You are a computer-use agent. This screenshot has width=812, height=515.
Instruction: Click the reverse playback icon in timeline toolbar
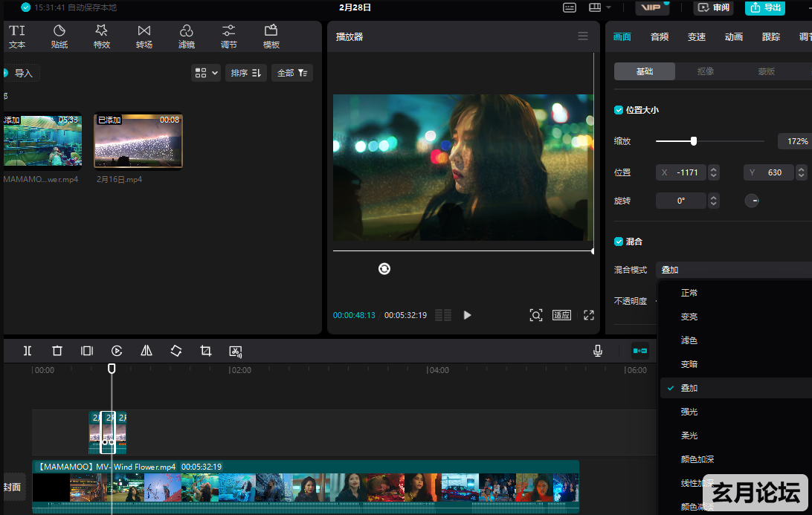[x=117, y=351]
